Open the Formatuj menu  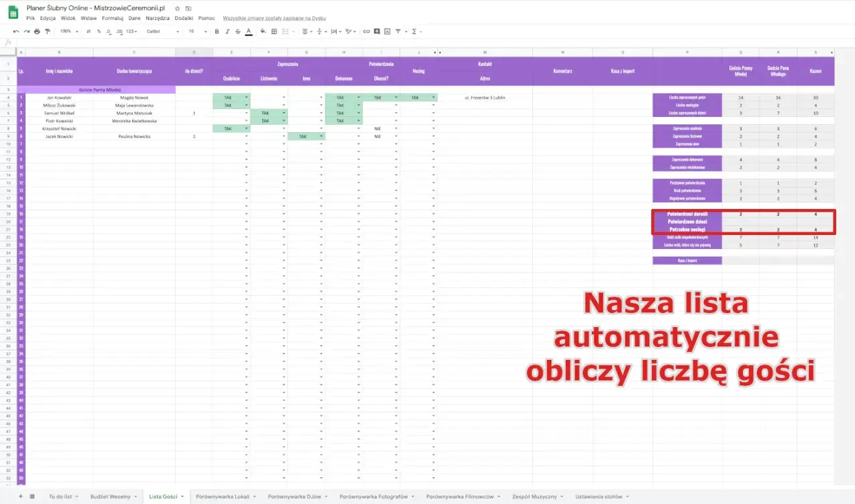(113, 18)
